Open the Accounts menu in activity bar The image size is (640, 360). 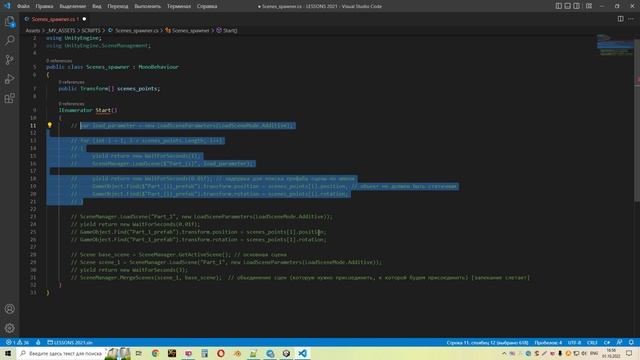pyautogui.click(x=9, y=309)
